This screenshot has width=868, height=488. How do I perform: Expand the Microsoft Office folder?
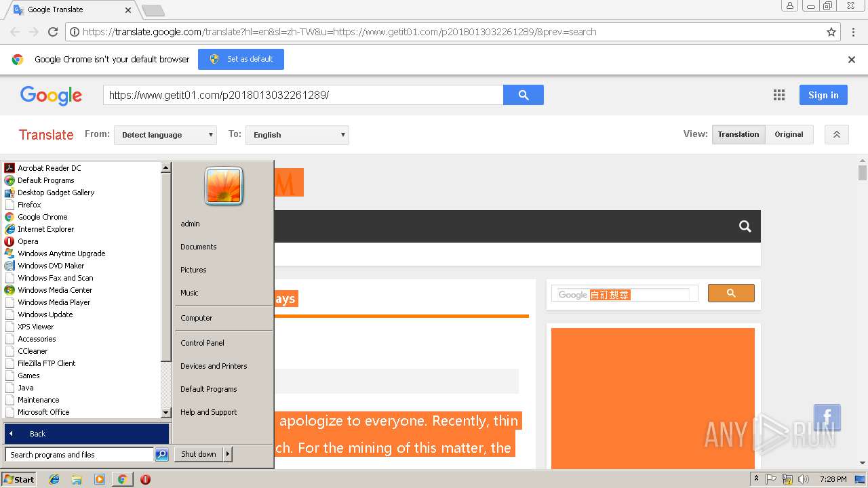(x=43, y=412)
